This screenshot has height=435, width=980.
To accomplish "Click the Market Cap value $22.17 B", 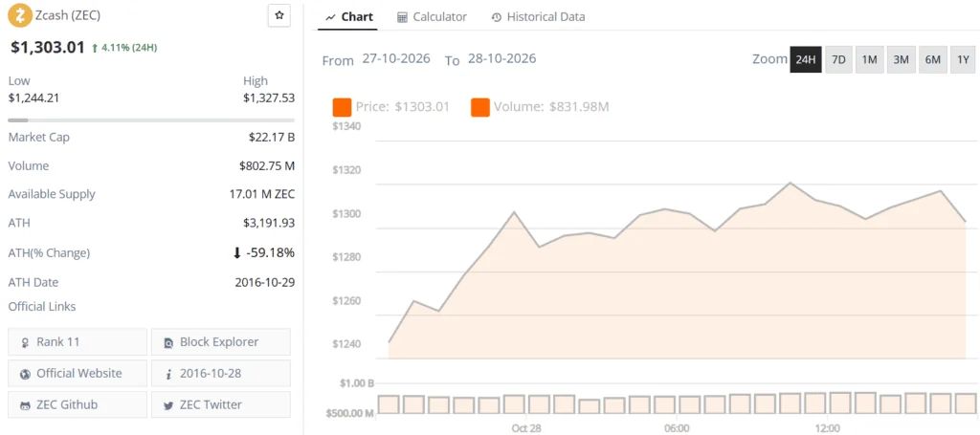I will point(271,138).
